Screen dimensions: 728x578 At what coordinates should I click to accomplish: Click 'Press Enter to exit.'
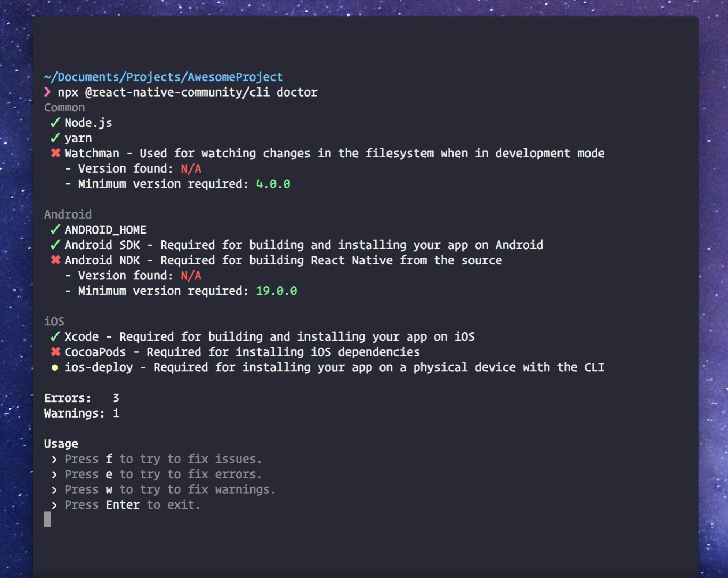133,505
